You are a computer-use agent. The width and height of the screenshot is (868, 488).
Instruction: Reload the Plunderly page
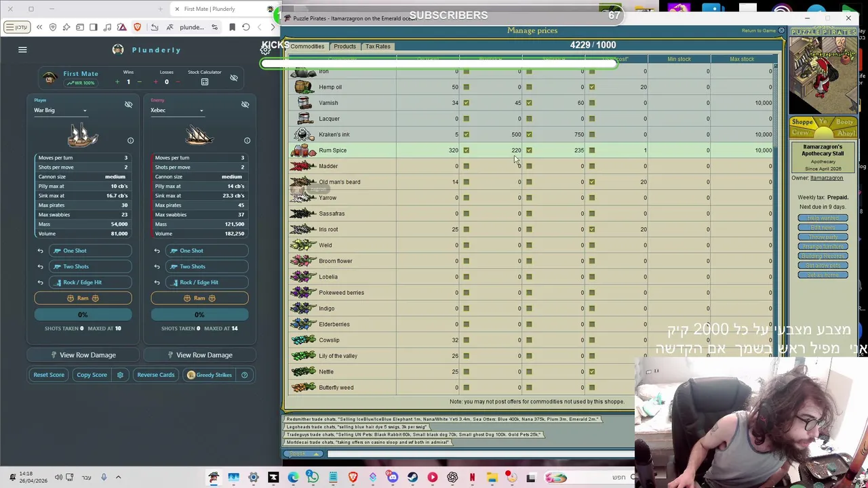(245, 27)
